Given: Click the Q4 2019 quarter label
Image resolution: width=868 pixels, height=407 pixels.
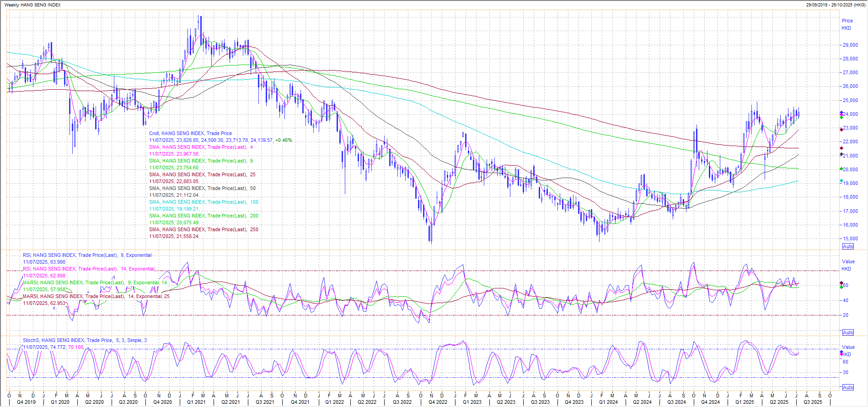Looking at the screenshot, I should click(26, 402).
